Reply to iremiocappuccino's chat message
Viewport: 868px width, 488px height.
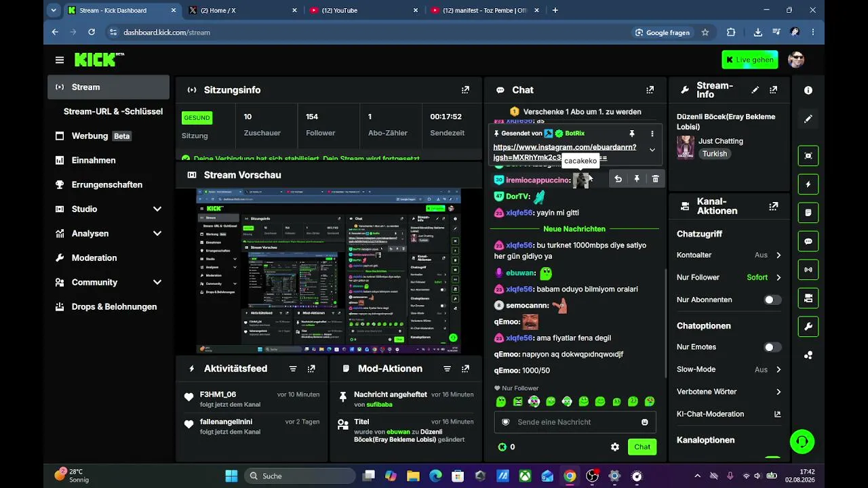click(x=618, y=179)
